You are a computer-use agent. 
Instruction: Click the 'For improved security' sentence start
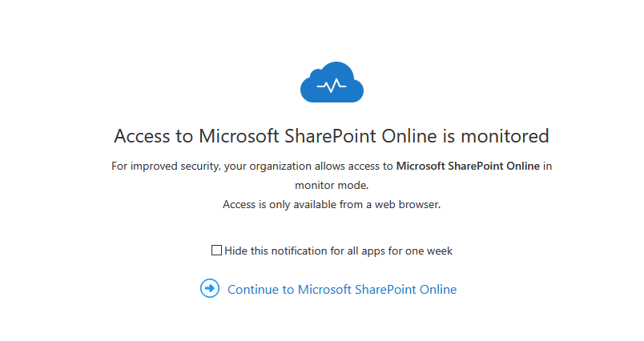coord(166,166)
